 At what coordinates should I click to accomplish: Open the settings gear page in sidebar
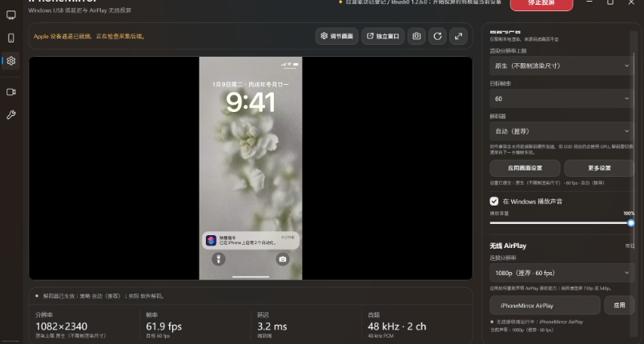click(x=11, y=61)
